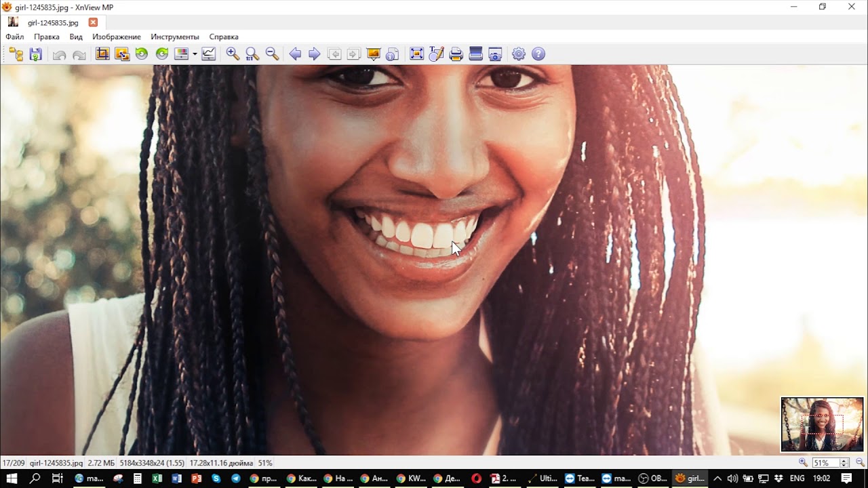
Task: Open Skype from the taskbar
Action: (216, 478)
